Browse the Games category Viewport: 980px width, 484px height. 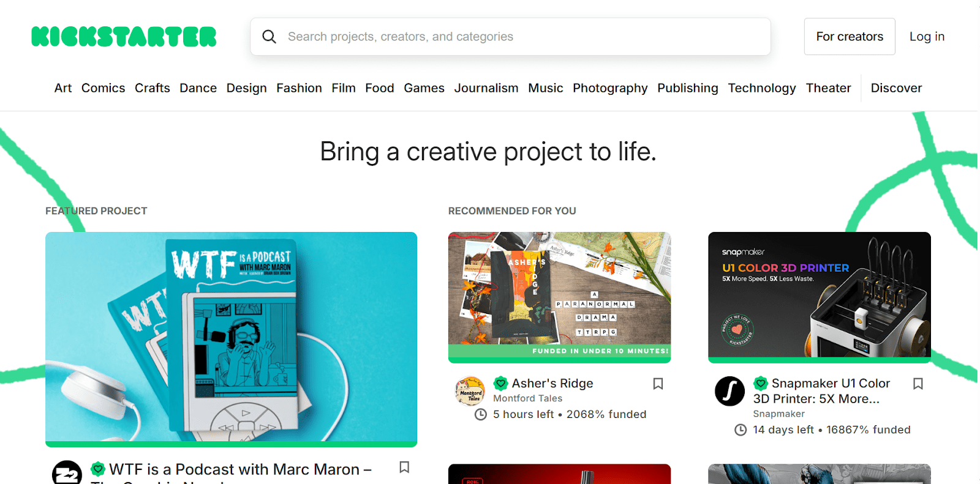coord(424,88)
